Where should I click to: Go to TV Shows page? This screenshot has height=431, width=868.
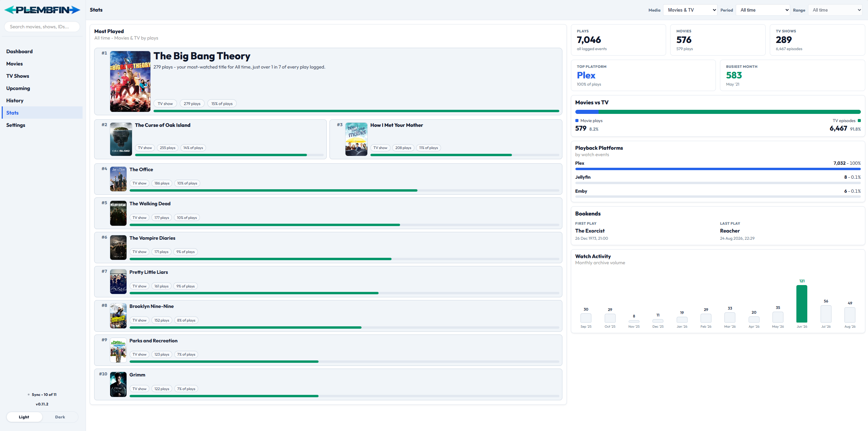coord(42,76)
